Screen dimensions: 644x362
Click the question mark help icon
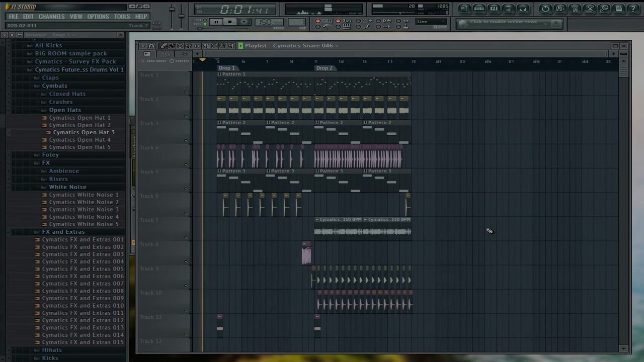coord(633,9)
